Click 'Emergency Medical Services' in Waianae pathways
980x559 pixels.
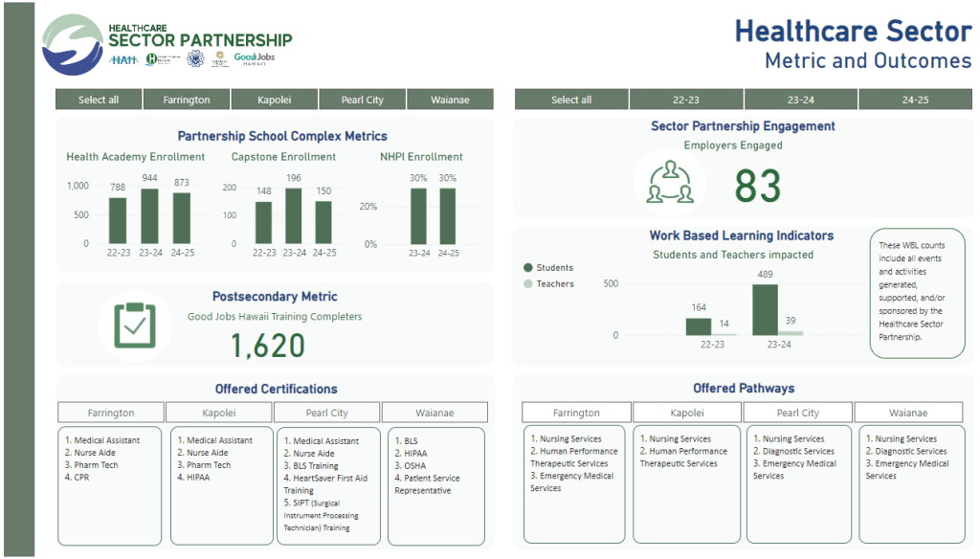tap(907, 470)
